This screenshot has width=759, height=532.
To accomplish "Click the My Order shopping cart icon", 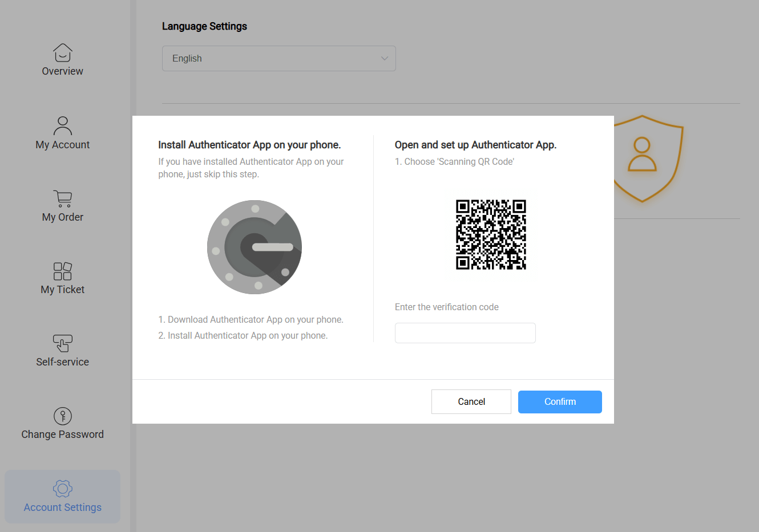I will tap(62, 198).
